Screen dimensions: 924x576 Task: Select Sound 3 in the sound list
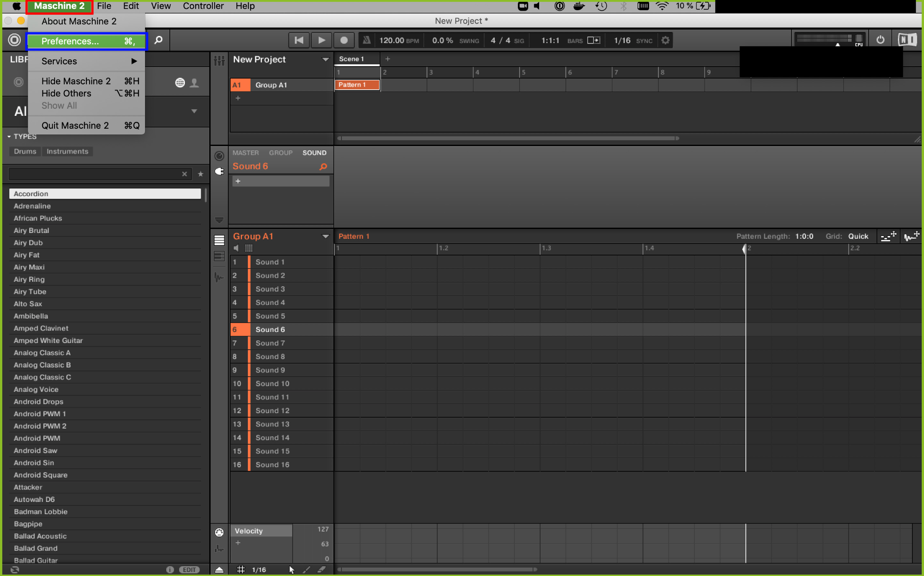[x=282, y=289]
